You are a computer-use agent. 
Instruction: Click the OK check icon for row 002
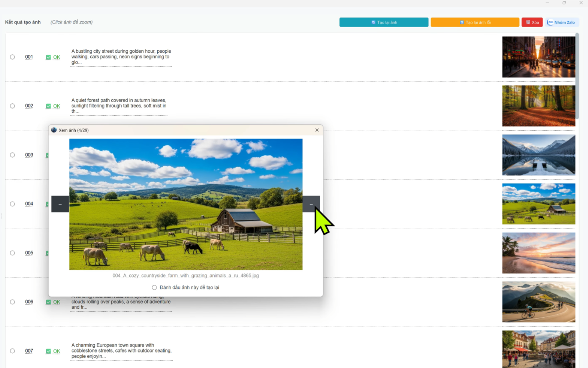coord(48,106)
